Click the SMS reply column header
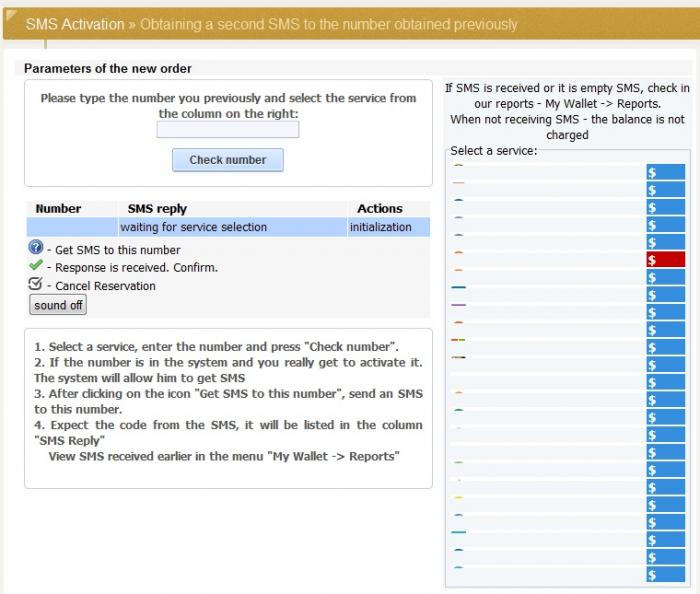 click(157, 208)
